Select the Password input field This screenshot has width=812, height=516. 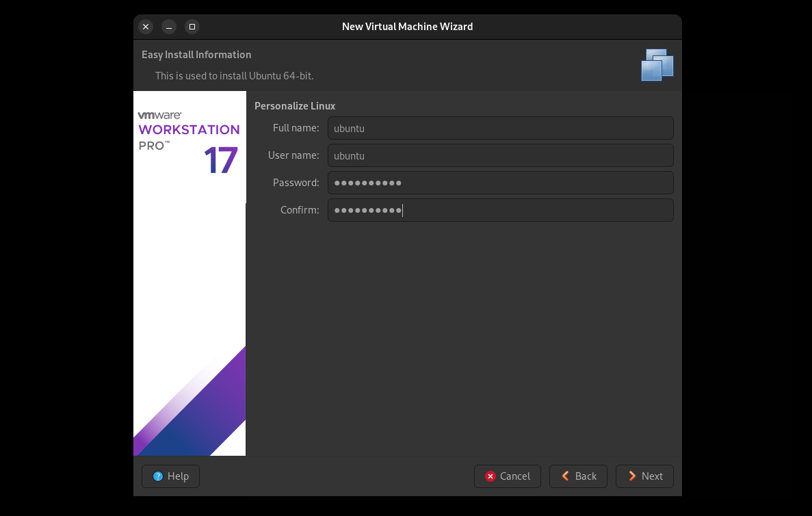(500, 183)
